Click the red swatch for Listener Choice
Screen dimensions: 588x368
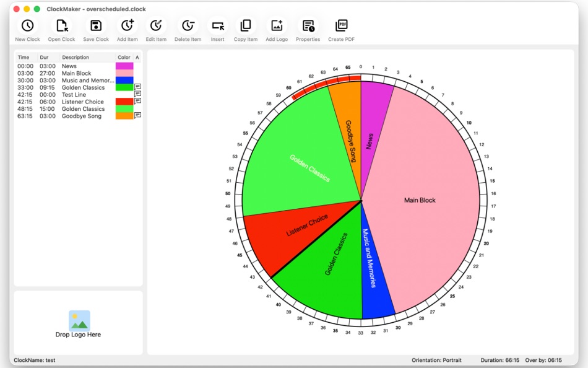coord(124,102)
